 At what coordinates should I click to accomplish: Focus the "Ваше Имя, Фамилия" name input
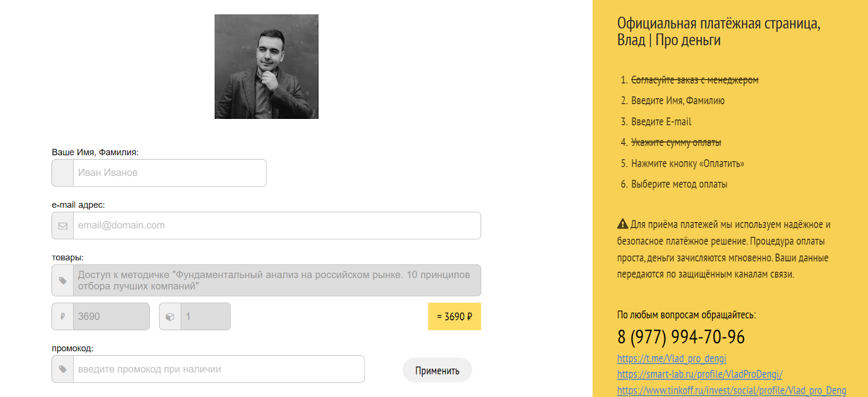point(169,173)
